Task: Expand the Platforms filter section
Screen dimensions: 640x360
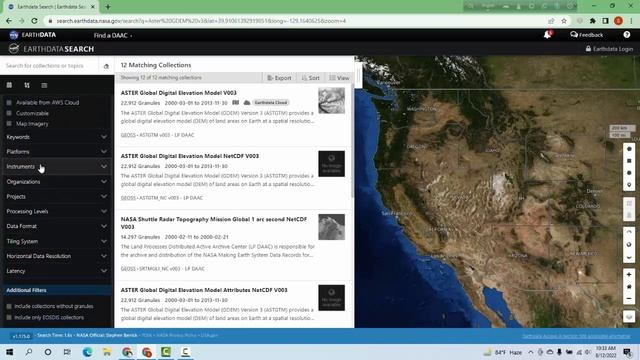Action: (x=57, y=152)
